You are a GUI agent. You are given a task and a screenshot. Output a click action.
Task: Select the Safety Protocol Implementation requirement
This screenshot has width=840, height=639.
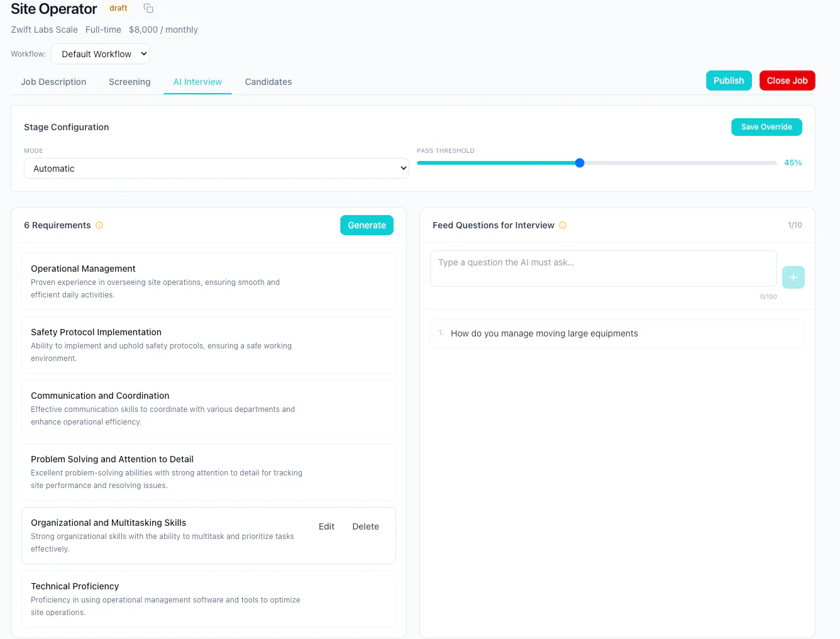pyautogui.click(x=209, y=345)
